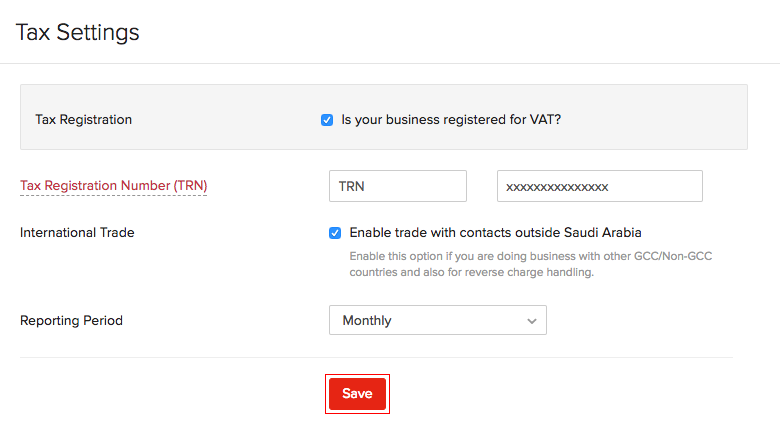
Task: Click the Tax Registration section label
Action: pos(83,120)
